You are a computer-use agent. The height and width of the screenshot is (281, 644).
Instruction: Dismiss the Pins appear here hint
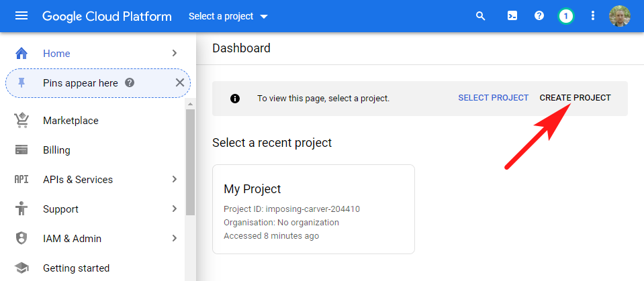coord(180,83)
